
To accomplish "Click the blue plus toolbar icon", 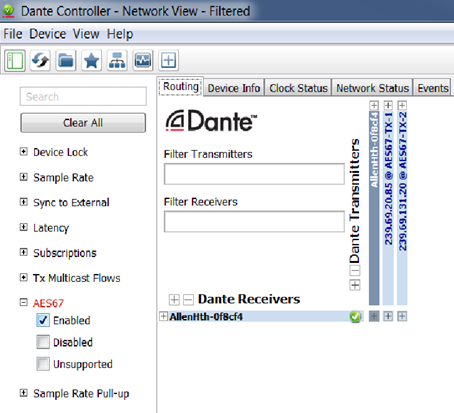I will (168, 60).
